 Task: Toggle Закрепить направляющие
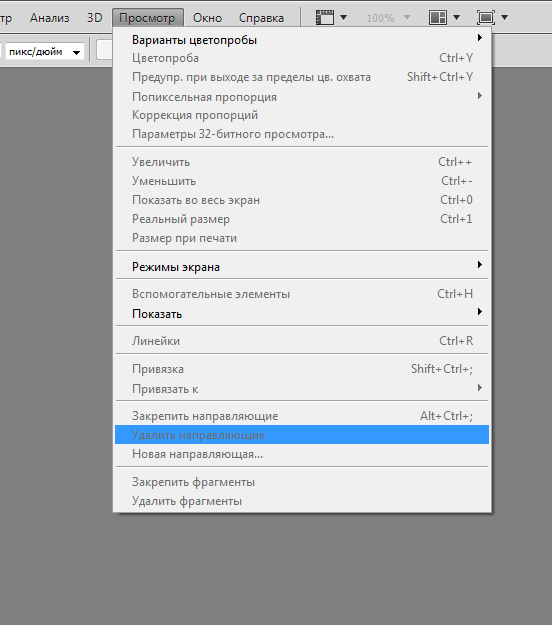click(x=302, y=416)
